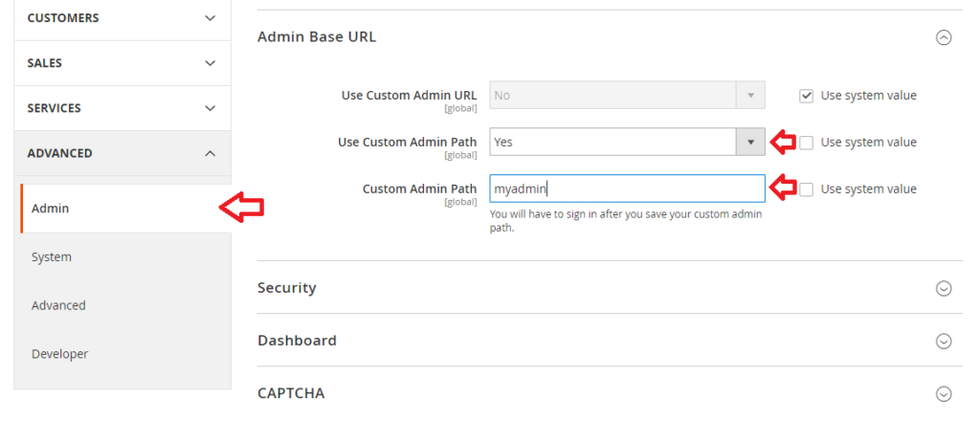Expand Dashboard section circle chevron icon
980x422 pixels.
tap(943, 341)
